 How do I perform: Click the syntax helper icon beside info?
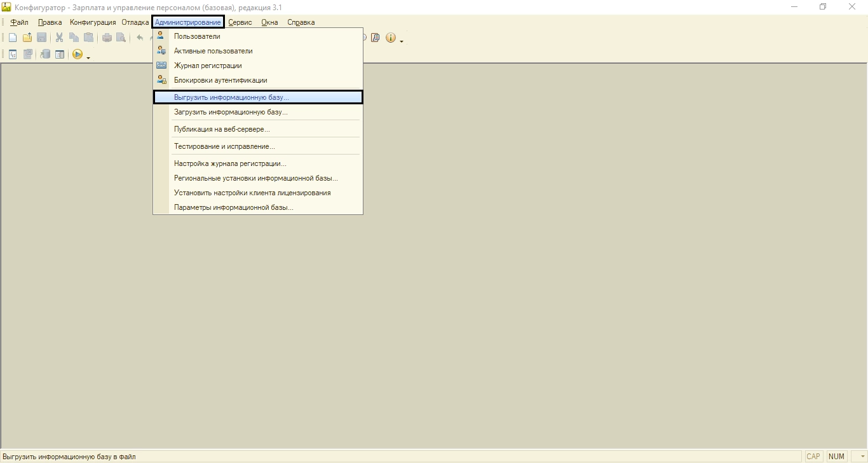pyautogui.click(x=376, y=38)
